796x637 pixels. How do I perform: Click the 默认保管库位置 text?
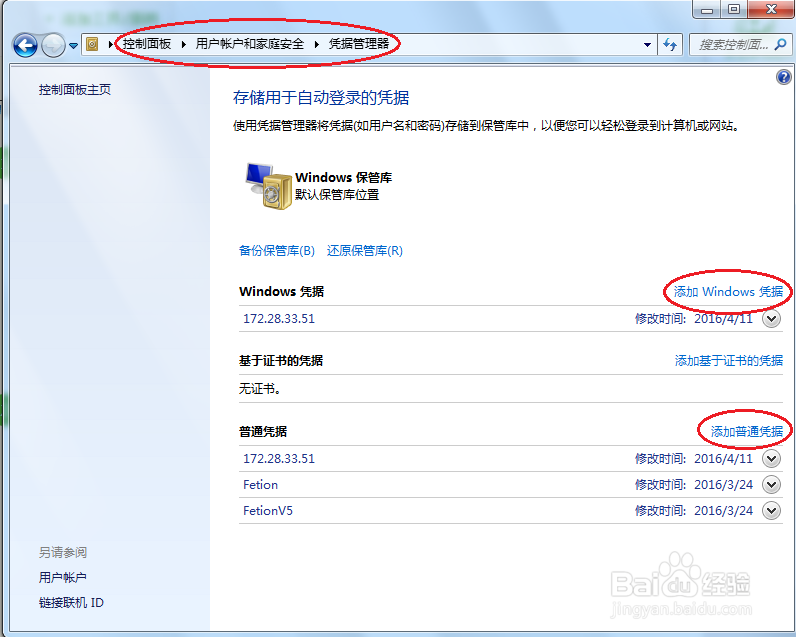click(x=337, y=195)
